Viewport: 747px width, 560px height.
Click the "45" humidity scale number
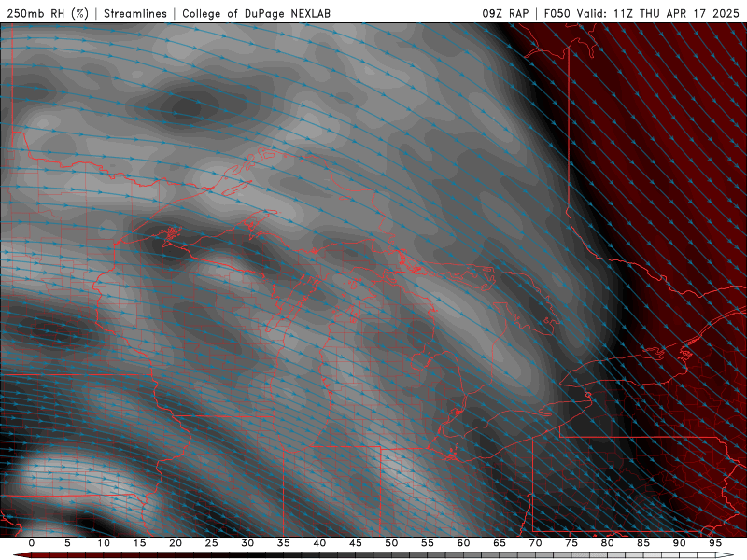[x=356, y=543]
